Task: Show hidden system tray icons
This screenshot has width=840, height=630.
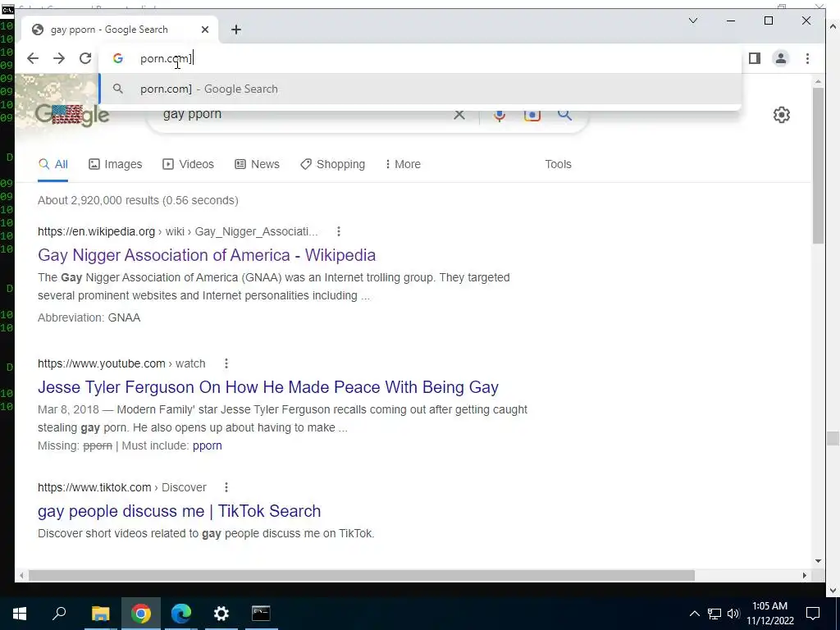Action: [x=694, y=614]
